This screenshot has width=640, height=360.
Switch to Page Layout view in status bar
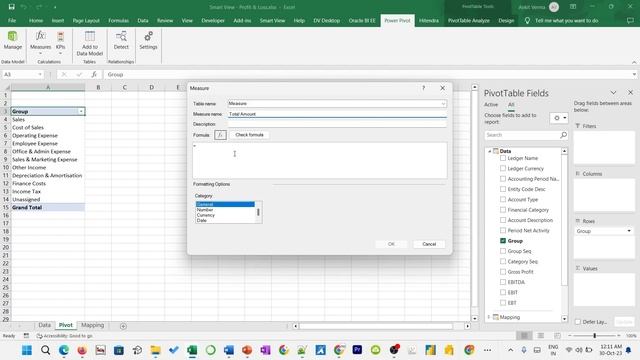coord(541,336)
